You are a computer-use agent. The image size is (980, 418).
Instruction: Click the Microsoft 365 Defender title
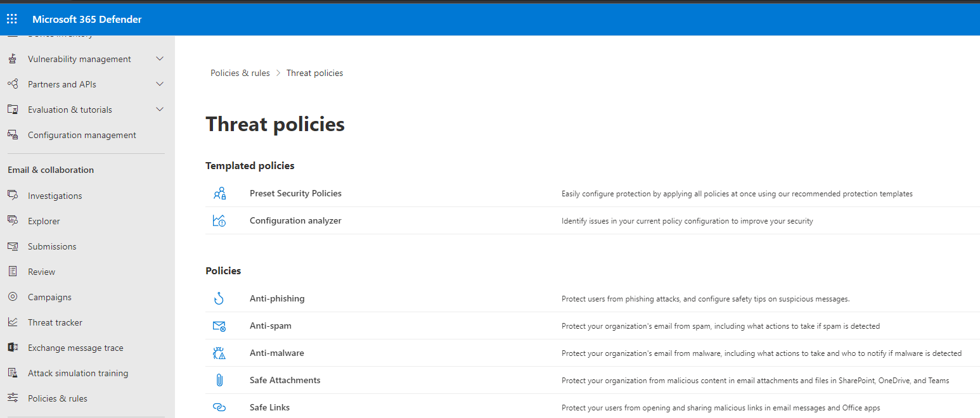(x=87, y=19)
